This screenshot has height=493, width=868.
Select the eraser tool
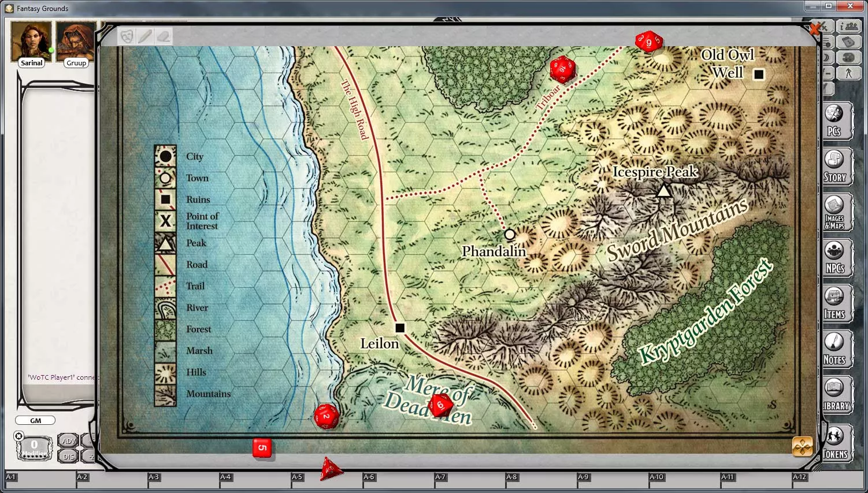pyautogui.click(x=164, y=36)
